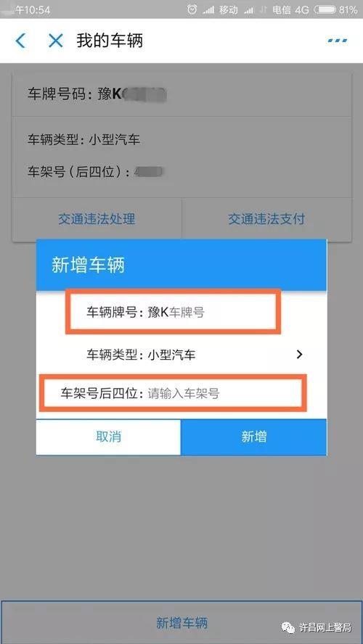The image size is (363, 644).
Task: Tap the back arrow in header
Action: (x=20, y=41)
